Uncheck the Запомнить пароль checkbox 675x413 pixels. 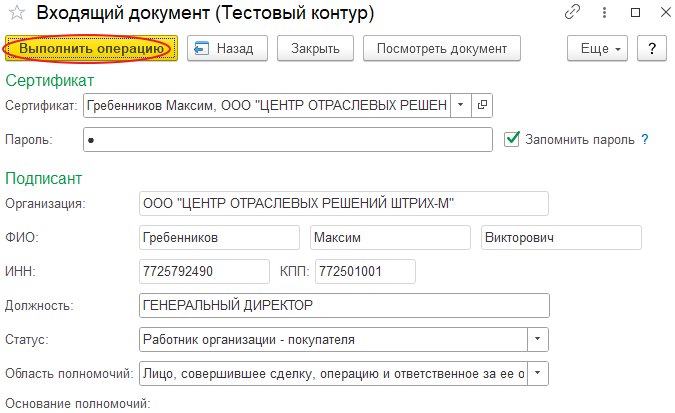pos(511,139)
